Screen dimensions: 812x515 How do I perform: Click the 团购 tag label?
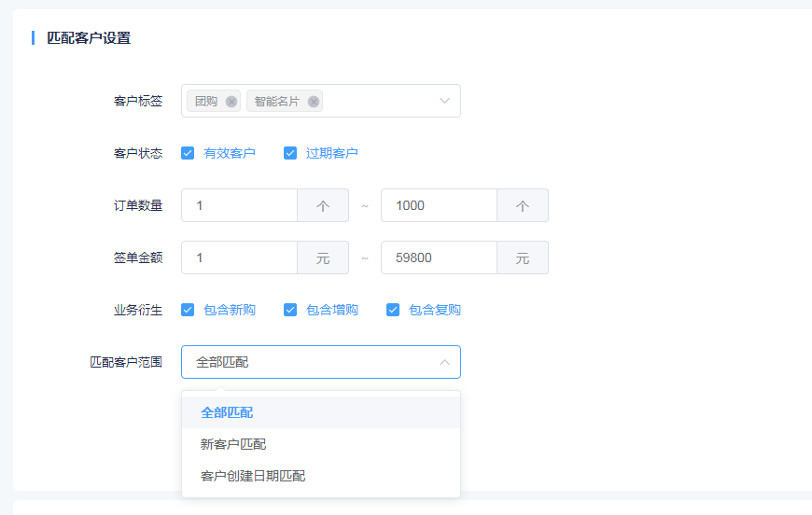pyautogui.click(x=206, y=102)
